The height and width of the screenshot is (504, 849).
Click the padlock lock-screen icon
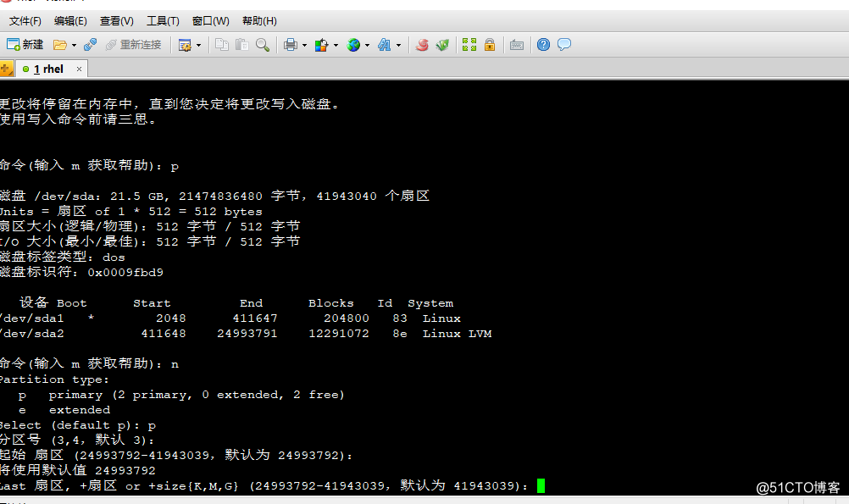(490, 45)
